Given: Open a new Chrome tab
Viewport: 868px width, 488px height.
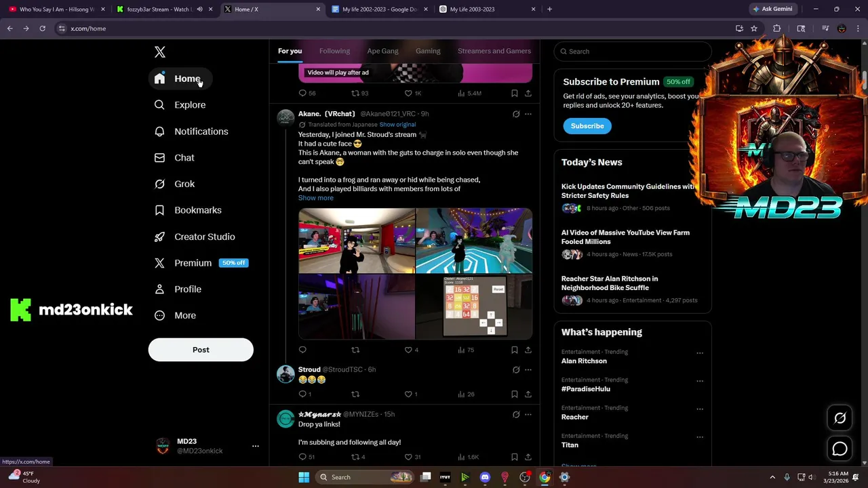Looking at the screenshot, I should pyautogui.click(x=549, y=9).
